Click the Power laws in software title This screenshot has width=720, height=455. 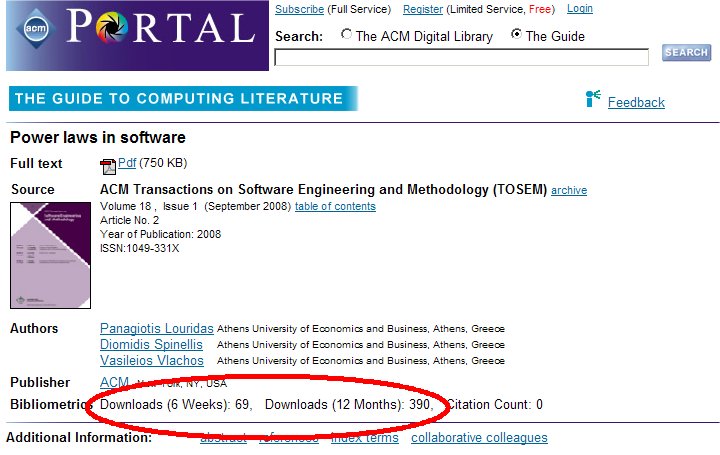[98, 137]
